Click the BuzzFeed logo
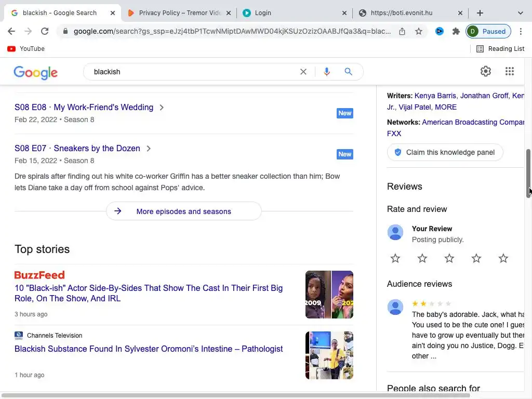The width and height of the screenshot is (532, 399). [39, 275]
